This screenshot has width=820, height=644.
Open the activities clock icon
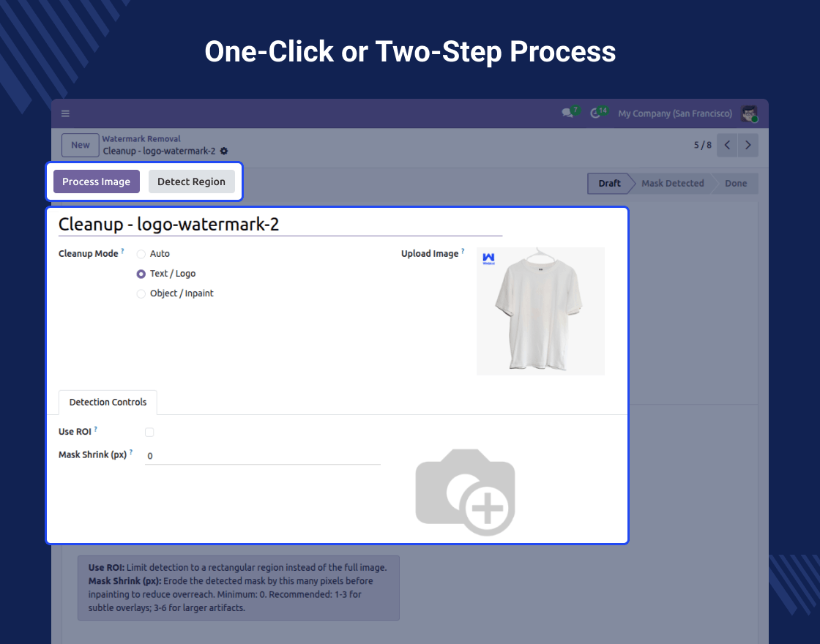[x=595, y=113]
